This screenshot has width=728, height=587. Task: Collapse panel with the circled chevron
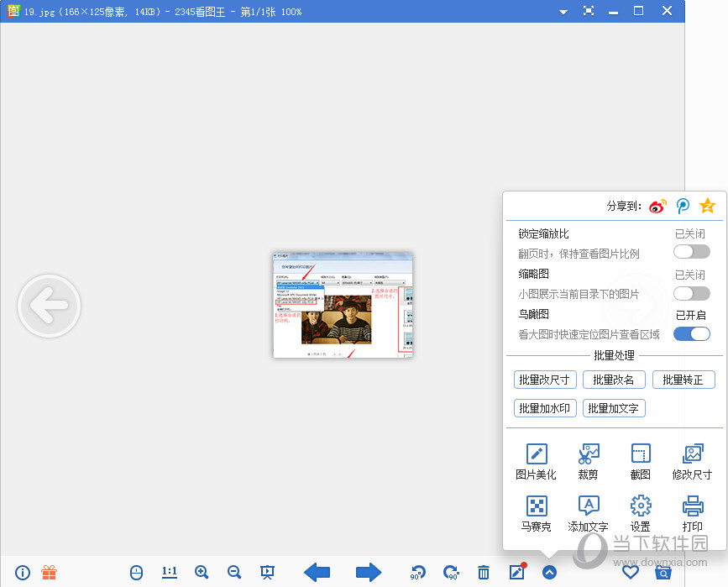550,572
